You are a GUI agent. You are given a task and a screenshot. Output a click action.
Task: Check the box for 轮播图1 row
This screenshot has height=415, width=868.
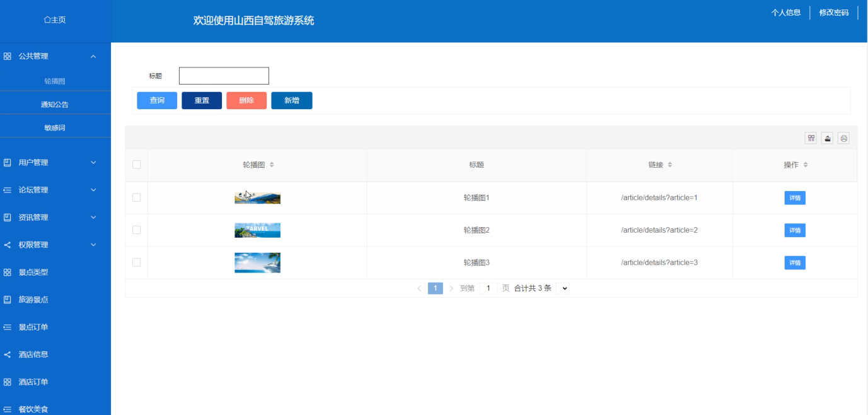136,197
